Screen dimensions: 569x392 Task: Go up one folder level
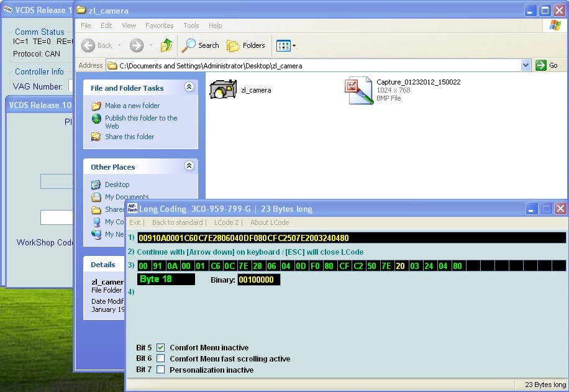166,45
